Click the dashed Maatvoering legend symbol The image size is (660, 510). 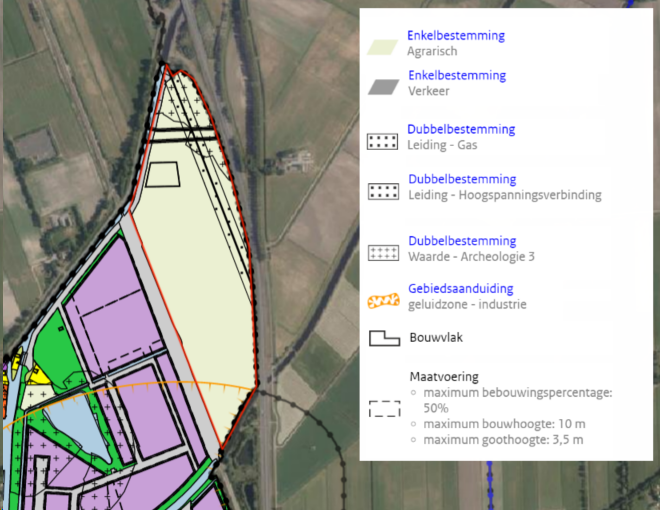coord(382,410)
